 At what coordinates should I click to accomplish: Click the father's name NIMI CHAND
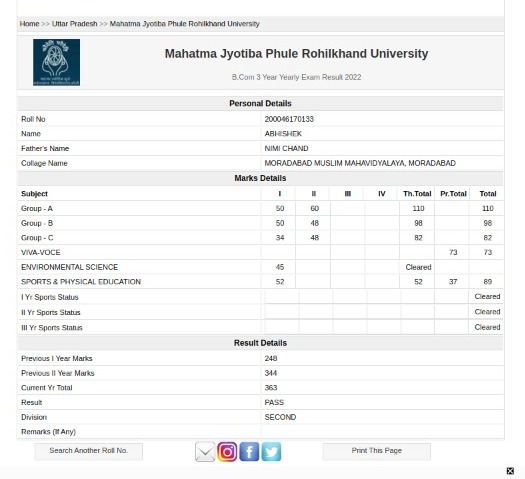click(x=286, y=149)
